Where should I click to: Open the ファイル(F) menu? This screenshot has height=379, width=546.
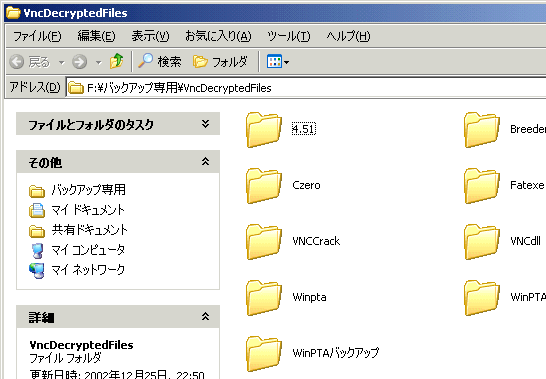37,36
